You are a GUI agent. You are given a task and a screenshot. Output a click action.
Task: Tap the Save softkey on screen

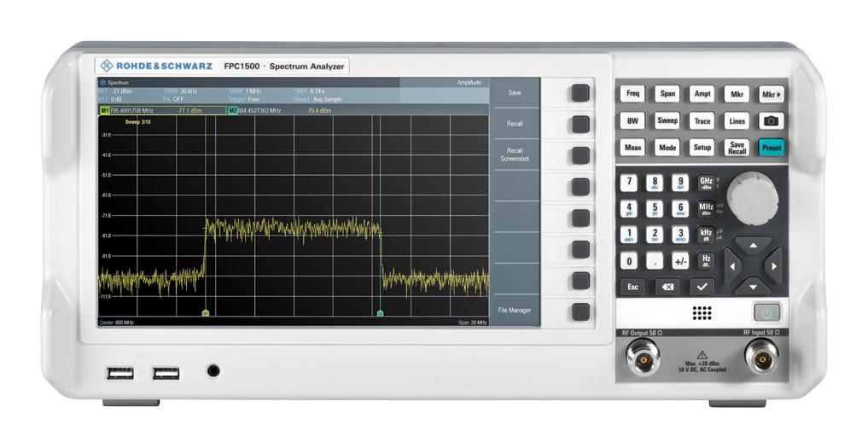pyautogui.click(x=515, y=93)
